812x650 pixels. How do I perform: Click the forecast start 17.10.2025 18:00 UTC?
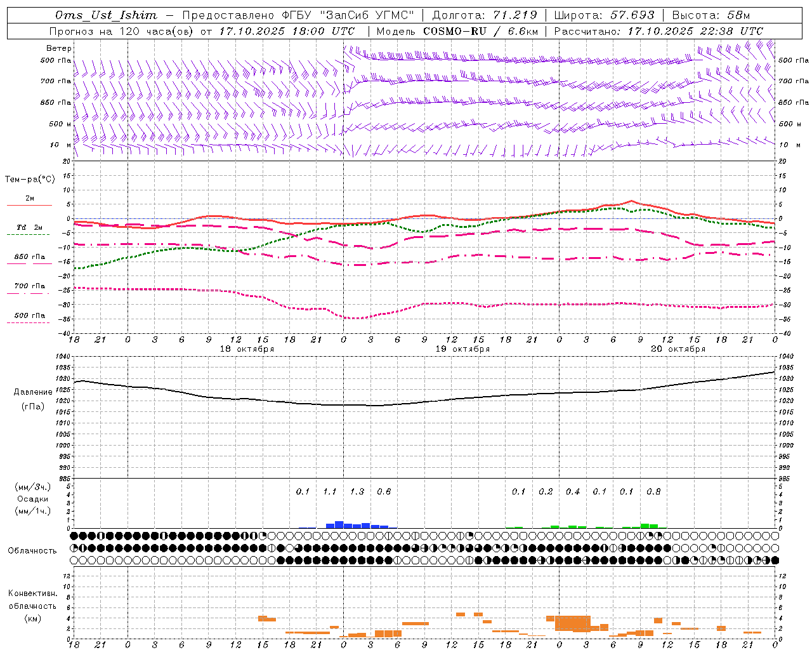(x=287, y=31)
